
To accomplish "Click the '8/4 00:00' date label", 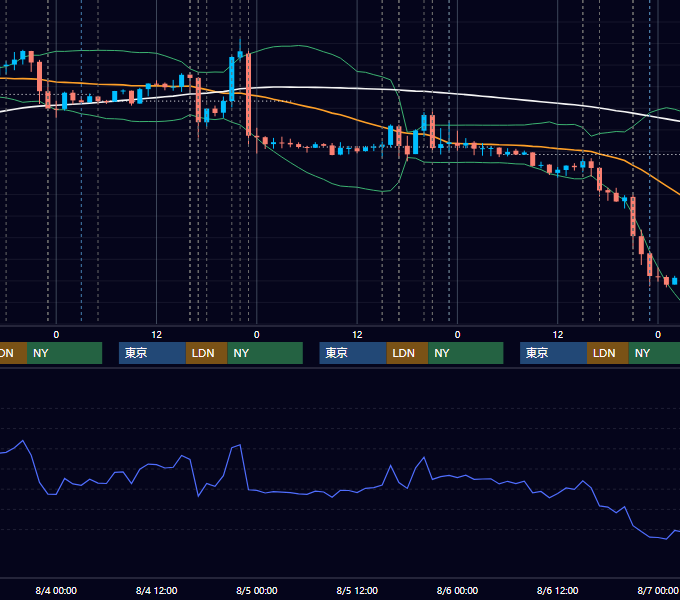I will pyautogui.click(x=56, y=590).
